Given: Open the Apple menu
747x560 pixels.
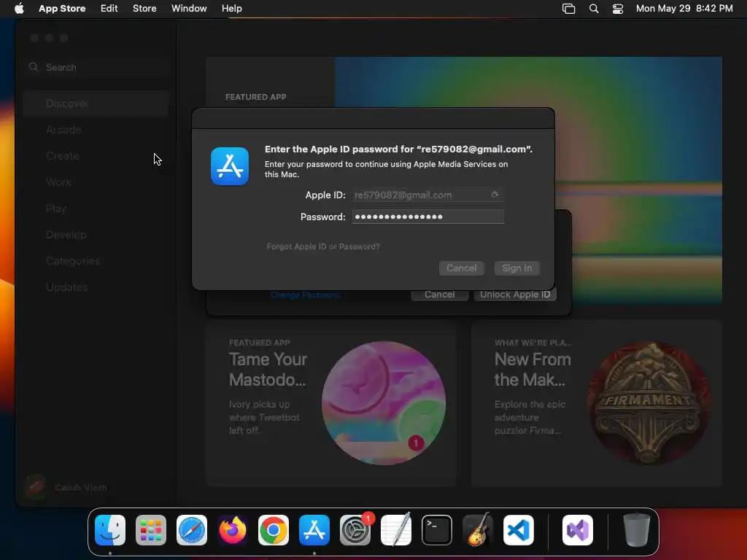Looking at the screenshot, I should 19,8.
